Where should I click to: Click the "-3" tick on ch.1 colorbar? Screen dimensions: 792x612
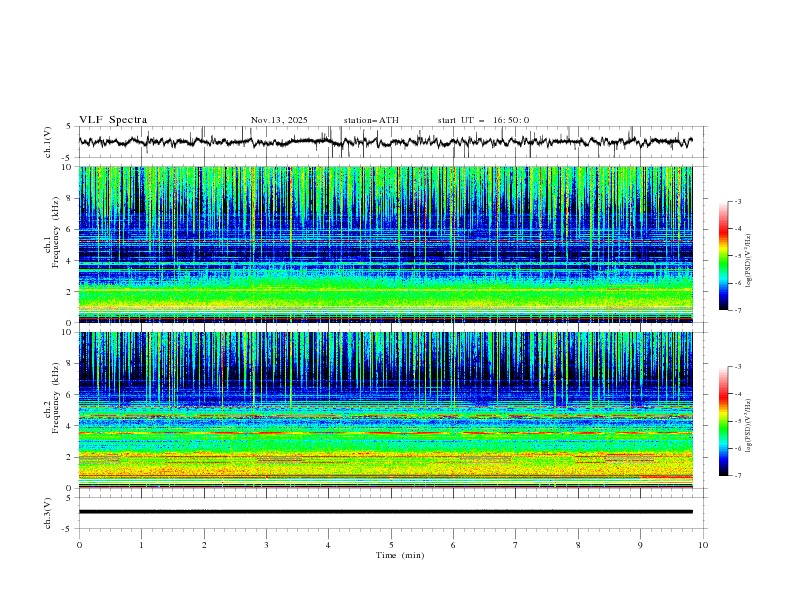point(738,201)
